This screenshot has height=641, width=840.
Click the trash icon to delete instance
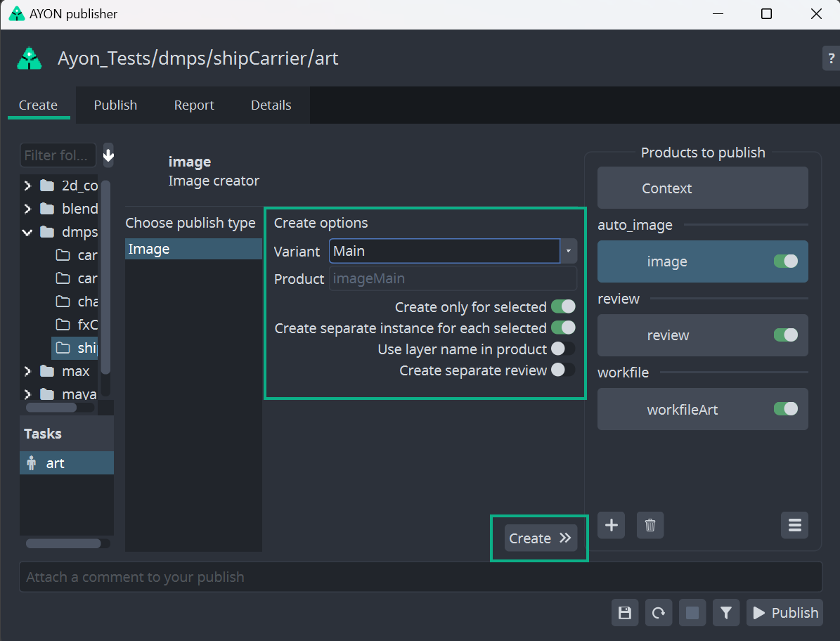650,525
